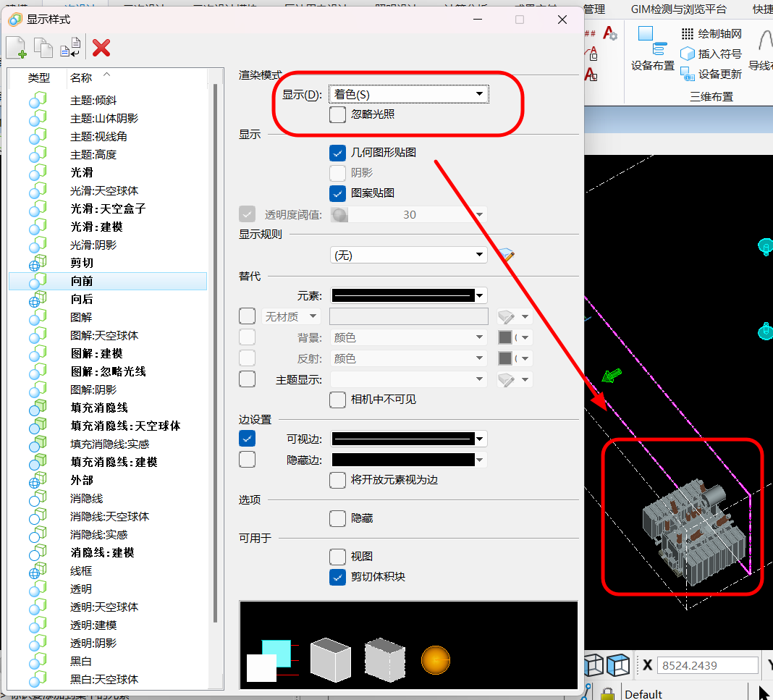Screen dimensions: 773x700
Task: Uncheck the 可视边 checkbox
Action: (x=247, y=438)
